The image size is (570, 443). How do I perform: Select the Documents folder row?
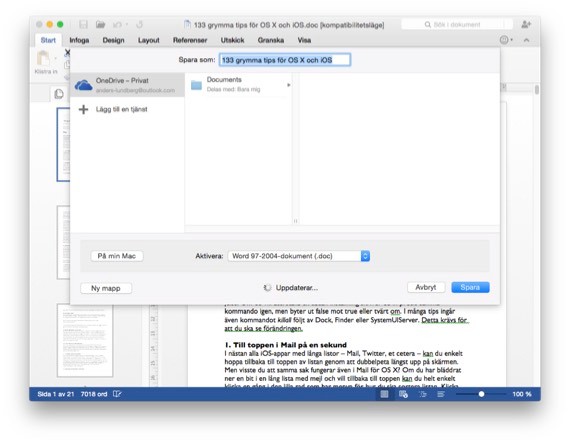pyautogui.click(x=239, y=85)
